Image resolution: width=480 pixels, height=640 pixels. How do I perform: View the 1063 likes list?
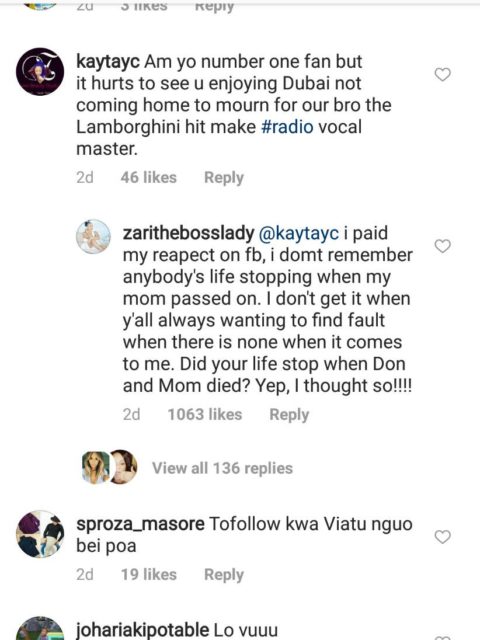click(x=205, y=415)
